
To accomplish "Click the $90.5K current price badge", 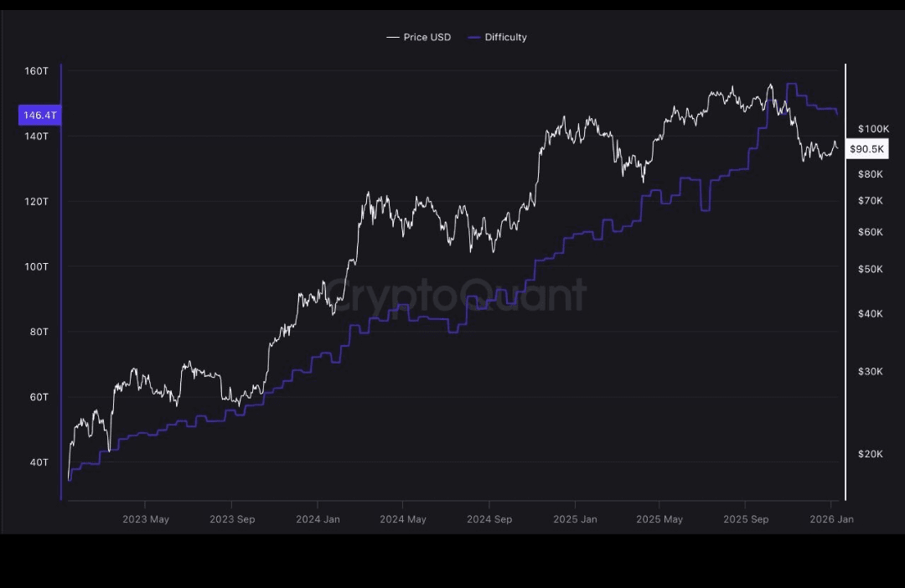I will [866, 149].
